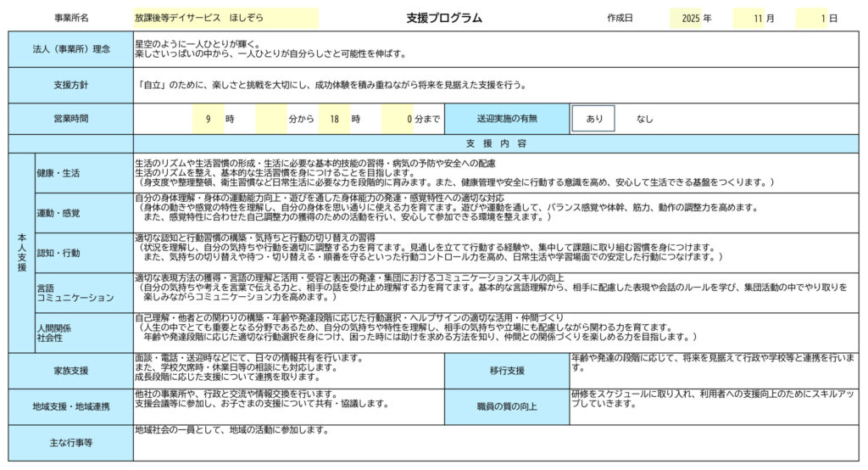The height and width of the screenshot is (470, 868).
Task: Click the month field showing 11
Action: pos(748,17)
